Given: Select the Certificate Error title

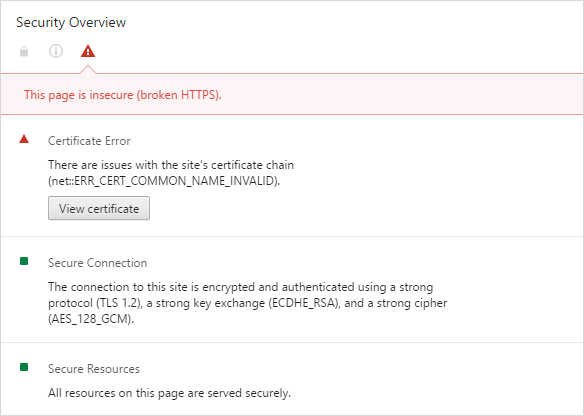Looking at the screenshot, I should point(89,141).
